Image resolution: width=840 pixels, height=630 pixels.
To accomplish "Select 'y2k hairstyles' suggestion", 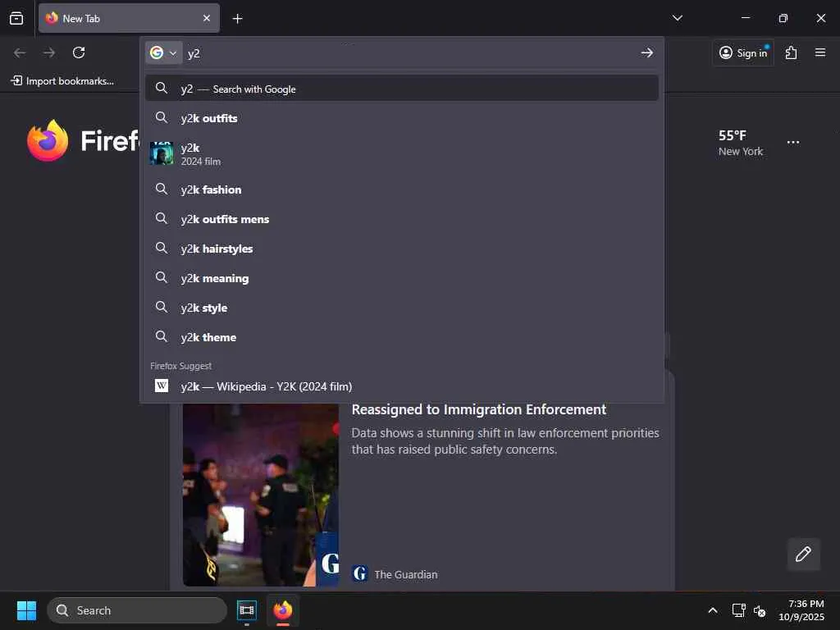I will pos(402,248).
